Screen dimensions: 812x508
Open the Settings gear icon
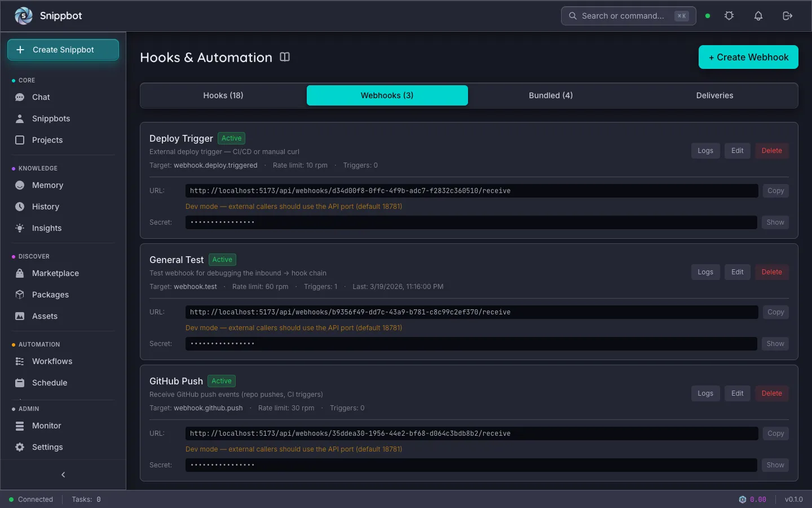tap(20, 447)
